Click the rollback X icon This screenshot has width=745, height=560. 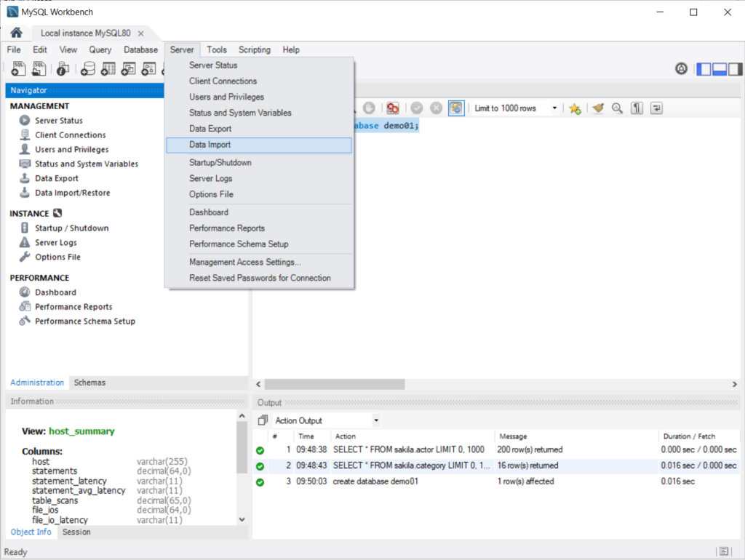[437, 108]
